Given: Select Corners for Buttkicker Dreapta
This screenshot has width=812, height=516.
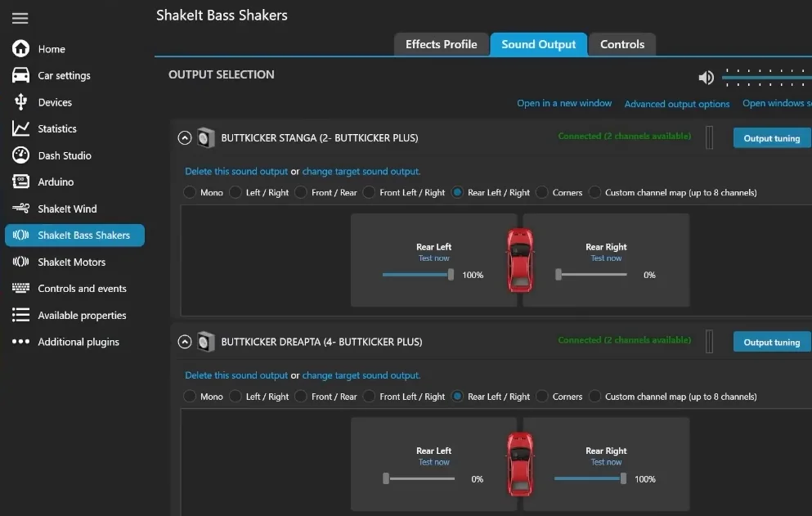Looking at the screenshot, I should tap(559, 397).
